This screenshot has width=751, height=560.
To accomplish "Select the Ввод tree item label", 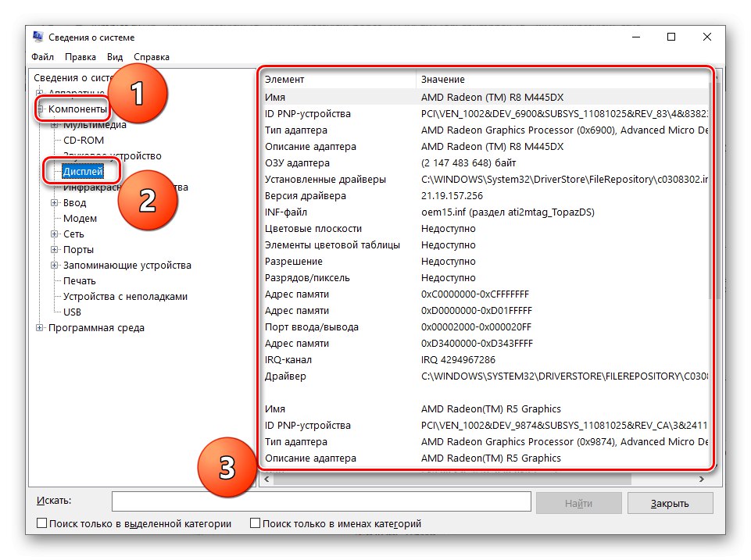I will coord(75,203).
